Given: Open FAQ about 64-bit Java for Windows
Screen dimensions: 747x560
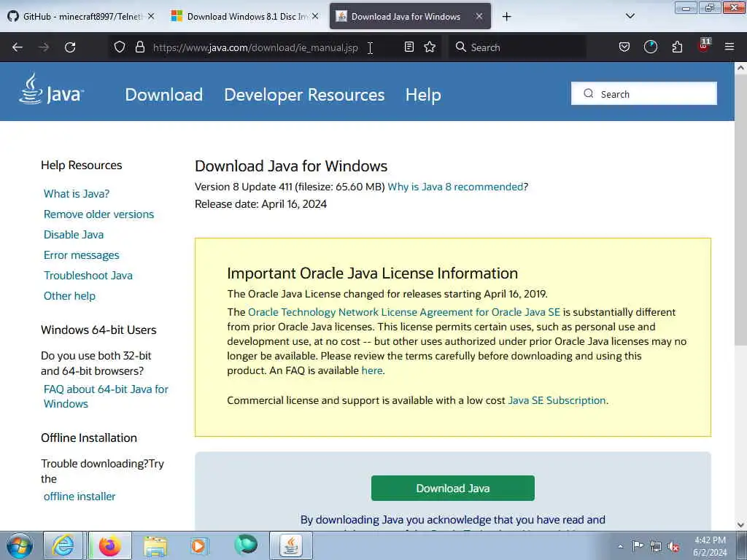Looking at the screenshot, I should point(106,396).
